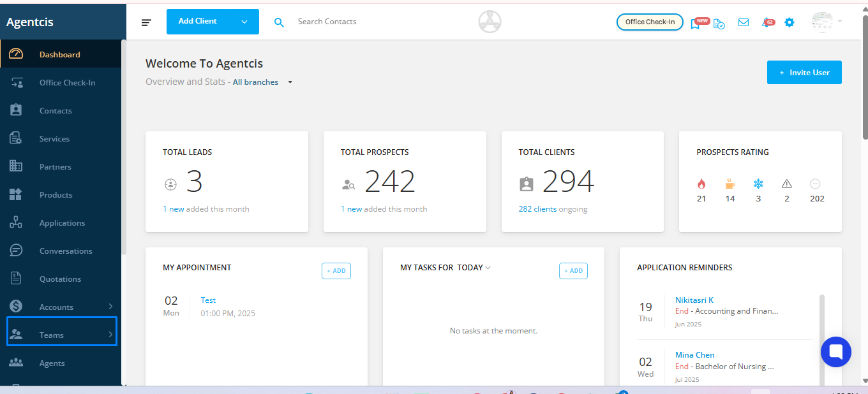This screenshot has width=868, height=394.
Task: Click the Agentcis logo in header center
Action: (490, 22)
